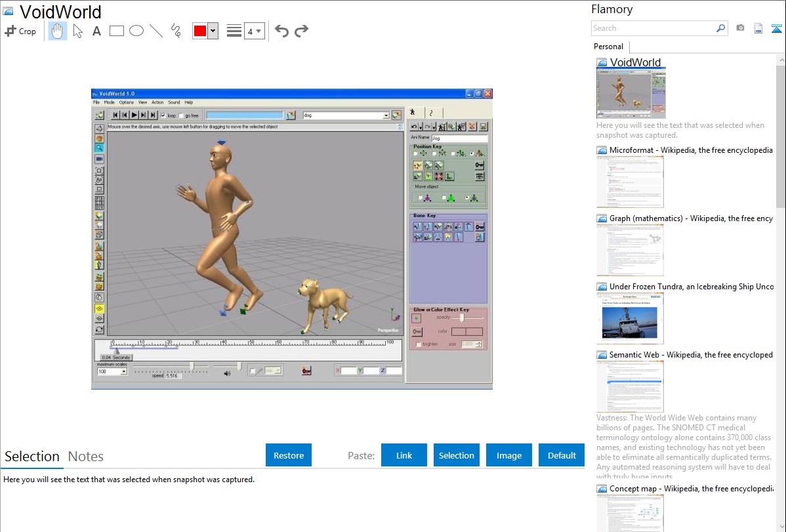
Task: Open the Personal tab
Action: (x=609, y=47)
